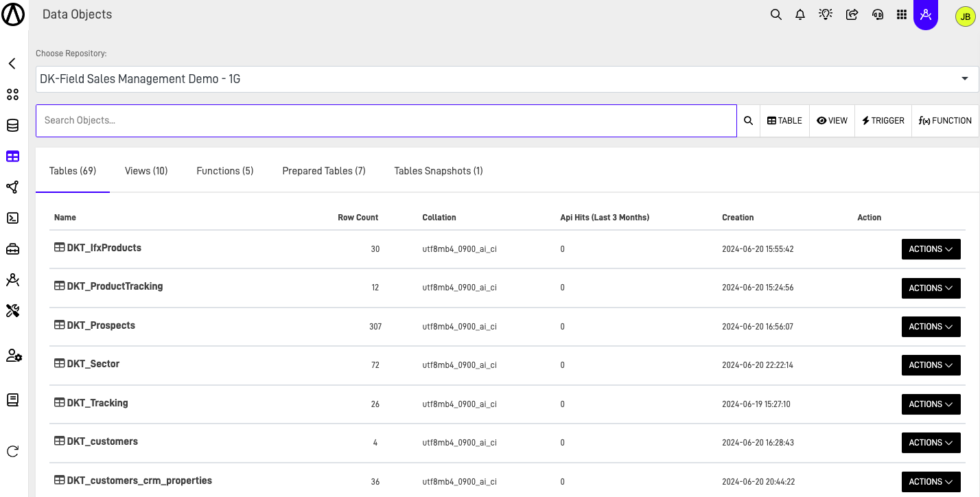
Task: Click creation date 2024-06-20 22:22:14
Action: click(x=758, y=365)
